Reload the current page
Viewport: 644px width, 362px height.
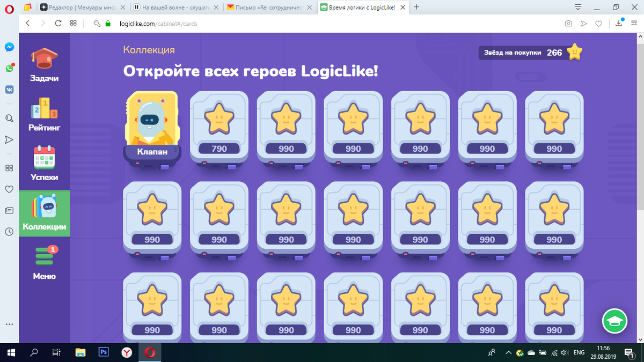(x=58, y=24)
